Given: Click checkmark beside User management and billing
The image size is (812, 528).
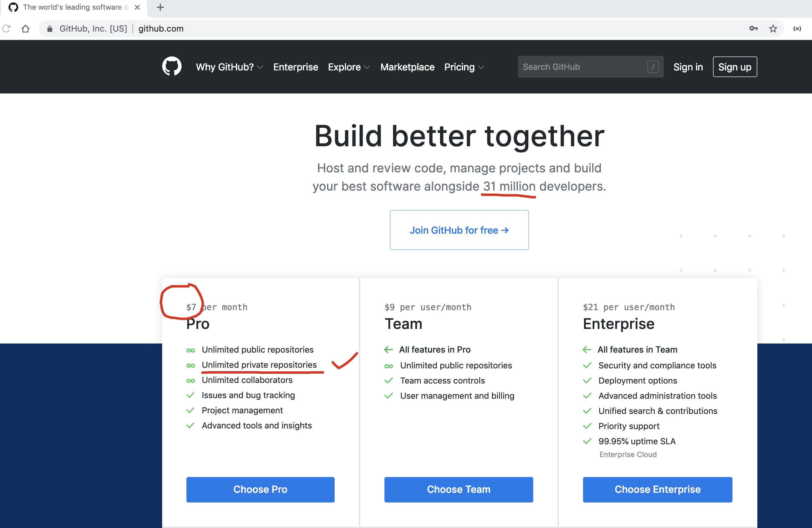Looking at the screenshot, I should pyautogui.click(x=389, y=395).
